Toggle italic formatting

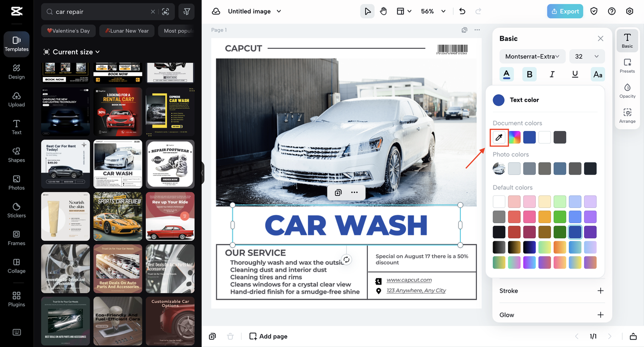click(552, 74)
